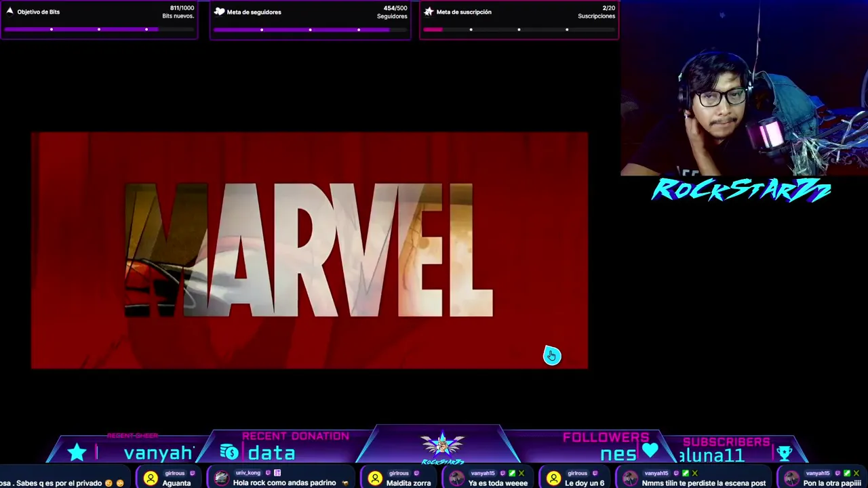Click the username 'uriv_kong' in chat ticker
Screen dimensions: 868x488
(x=248, y=473)
